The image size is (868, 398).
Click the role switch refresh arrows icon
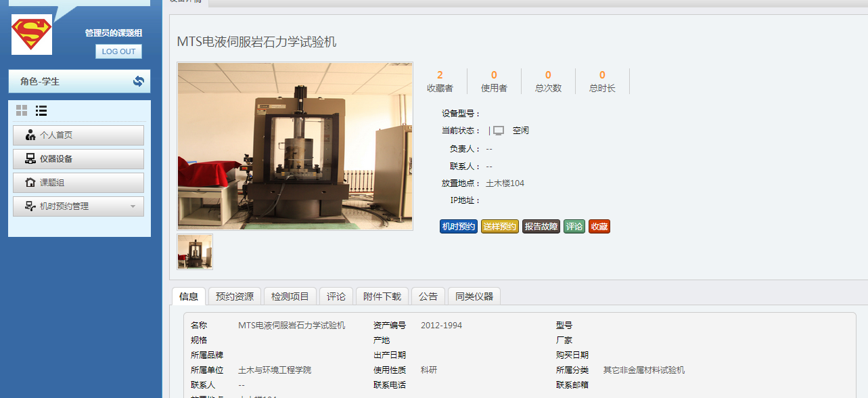139,81
